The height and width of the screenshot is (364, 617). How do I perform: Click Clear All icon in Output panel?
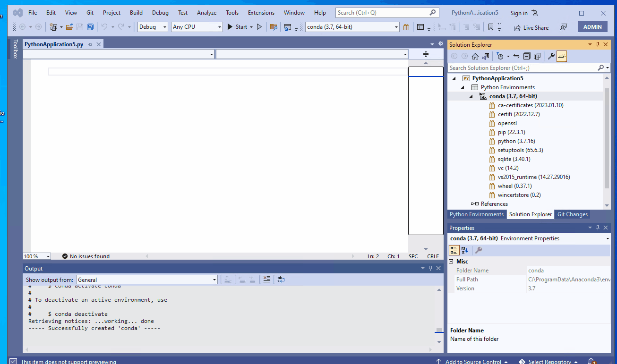click(x=267, y=279)
